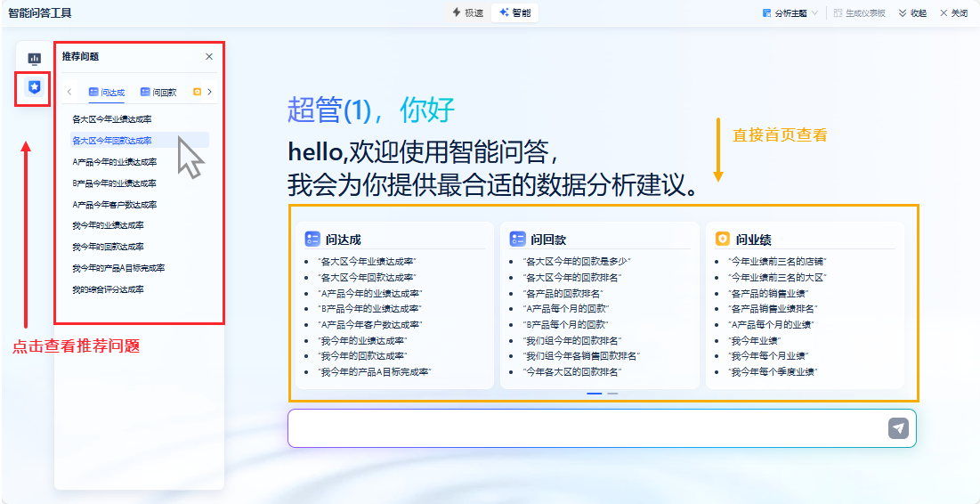Click card question "各大区今年的回款排名"
This screenshot has width=980, height=504.
pos(572,277)
